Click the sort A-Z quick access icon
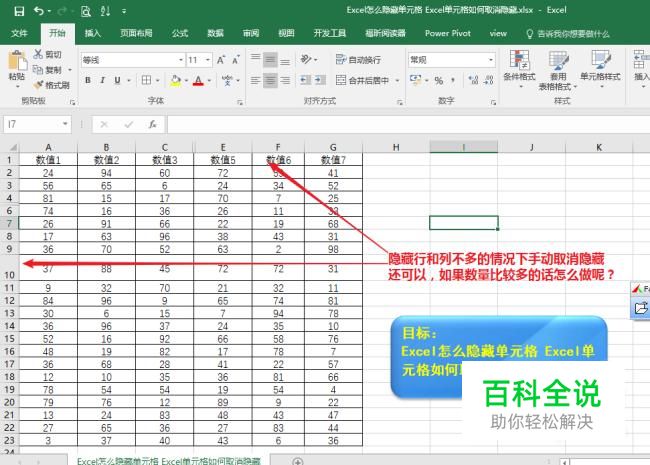650x465 pixels. 105,11
